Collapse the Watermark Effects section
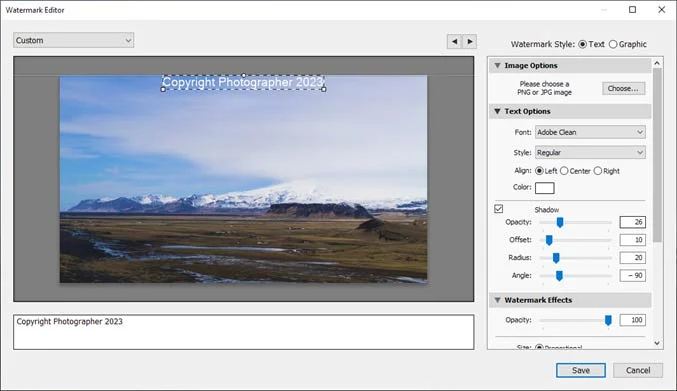This screenshot has width=677, height=391. [x=497, y=300]
